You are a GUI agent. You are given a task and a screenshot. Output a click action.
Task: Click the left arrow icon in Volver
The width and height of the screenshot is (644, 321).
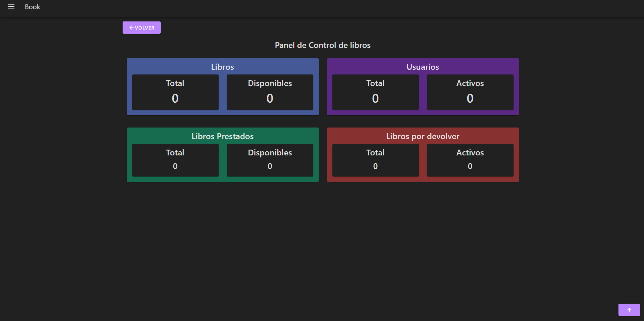coord(131,28)
